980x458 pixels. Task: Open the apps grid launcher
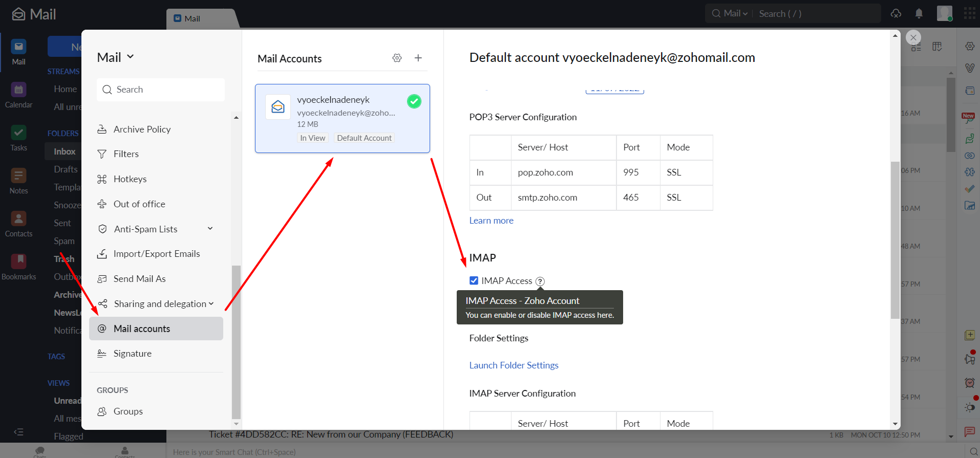click(x=969, y=13)
